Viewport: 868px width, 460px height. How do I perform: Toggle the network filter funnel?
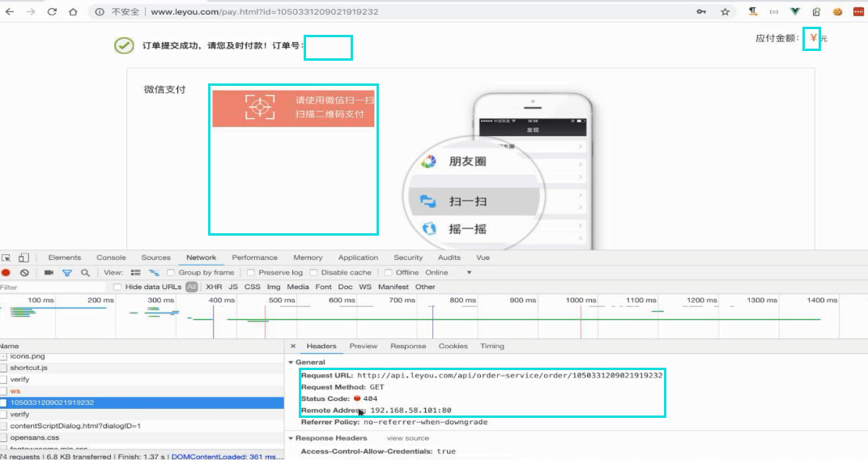(x=67, y=272)
